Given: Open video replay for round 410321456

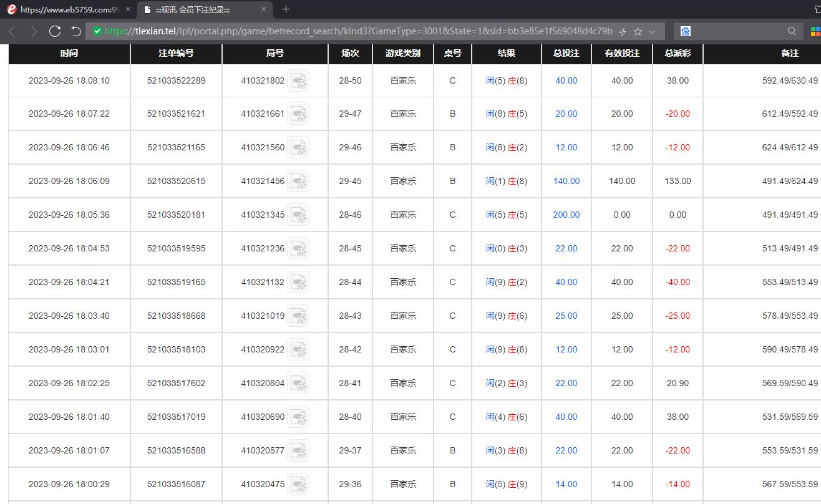Looking at the screenshot, I should [x=298, y=182].
